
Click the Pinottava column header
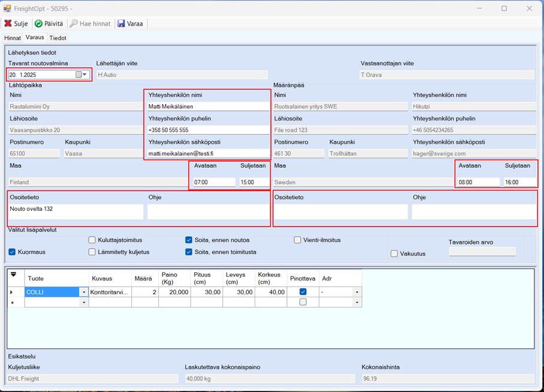(303, 279)
